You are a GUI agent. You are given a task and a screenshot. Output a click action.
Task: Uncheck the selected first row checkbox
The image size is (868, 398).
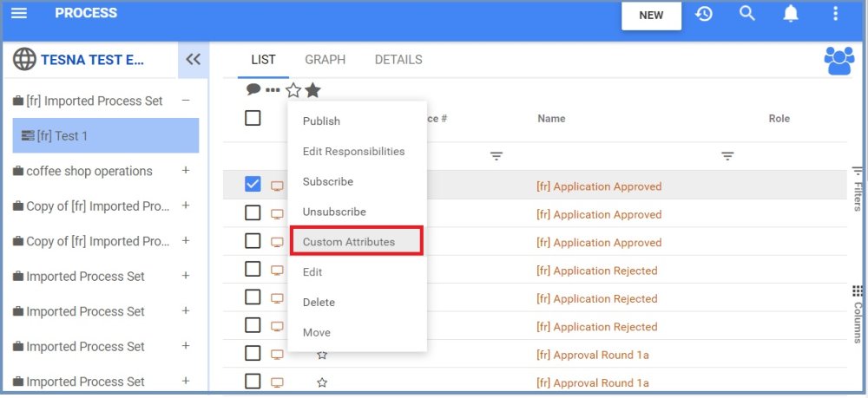[x=253, y=184]
